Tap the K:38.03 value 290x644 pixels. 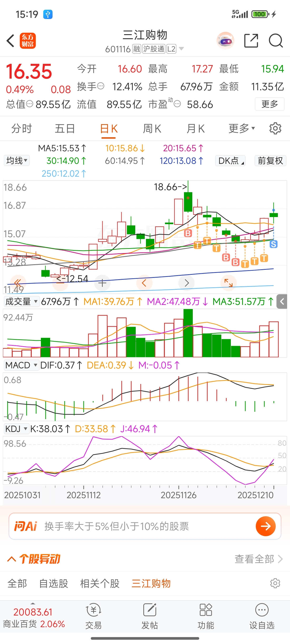pyautogui.click(x=50, y=429)
